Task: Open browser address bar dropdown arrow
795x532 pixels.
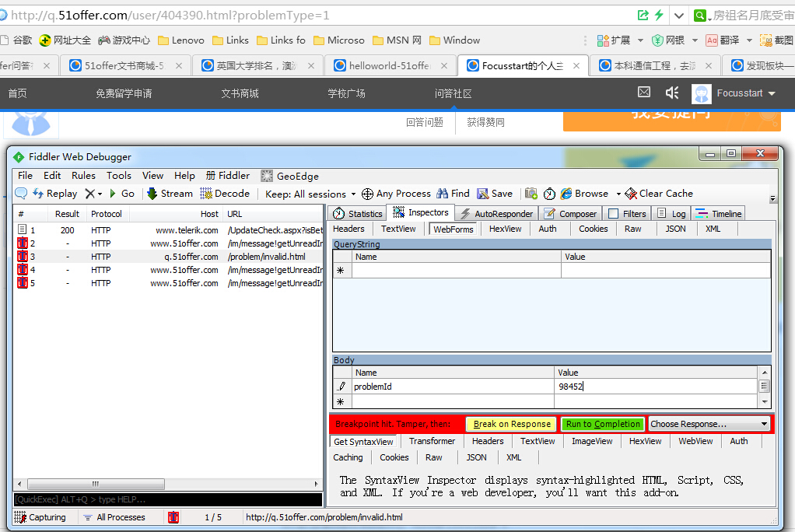Action: pos(679,16)
